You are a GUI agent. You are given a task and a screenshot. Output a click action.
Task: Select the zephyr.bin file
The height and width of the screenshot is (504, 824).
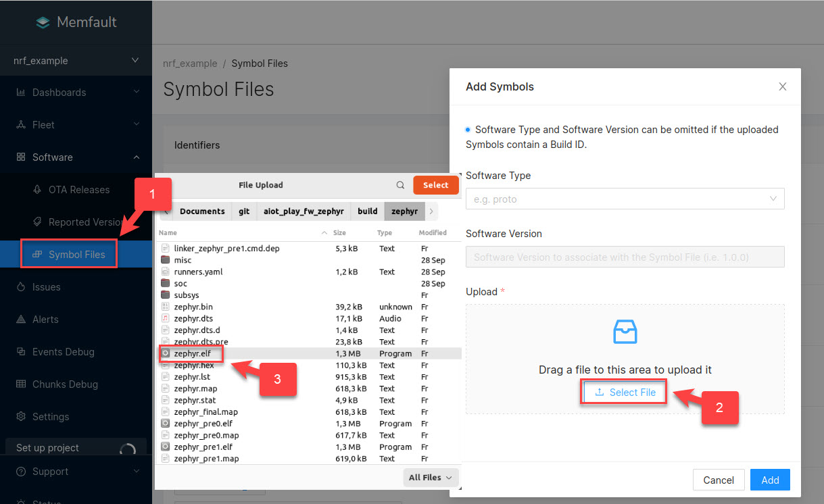(309, 307)
